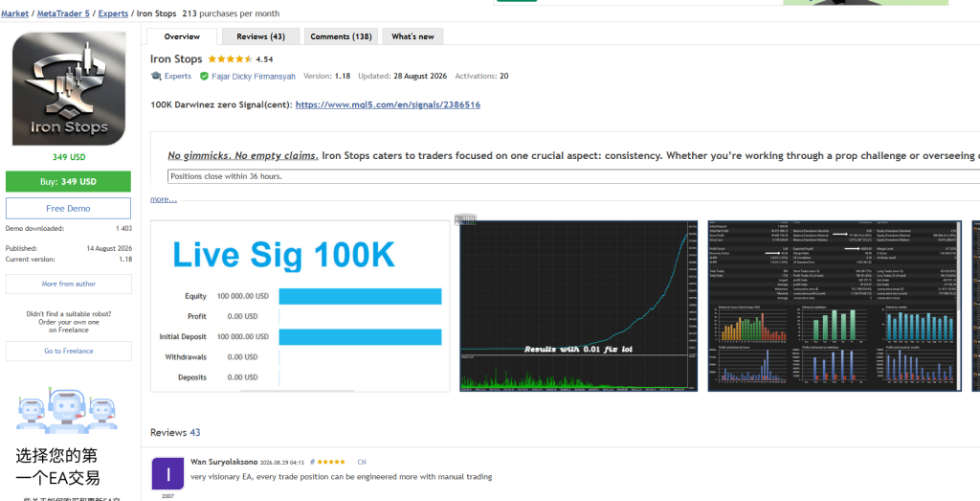Open the Experts breadcrumb link
Viewport: 980px width, 501px height.
pyautogui.click(x=113, y=13)
